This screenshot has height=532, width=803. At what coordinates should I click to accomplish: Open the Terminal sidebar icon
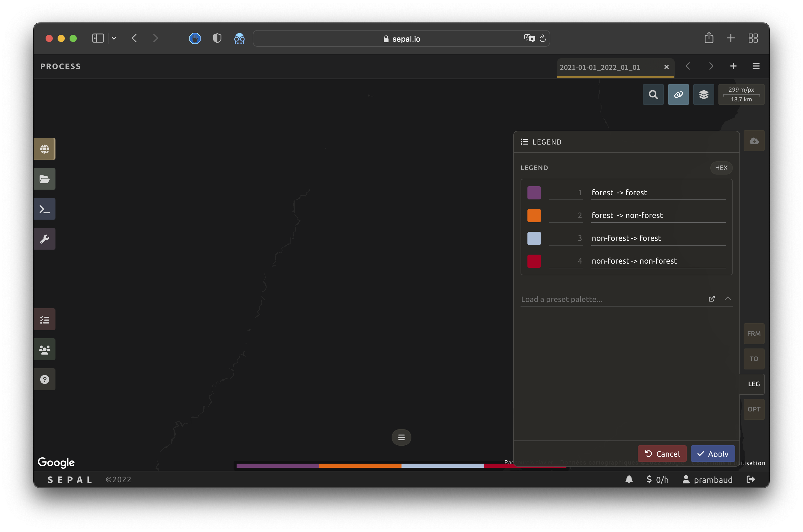point(44,209)
